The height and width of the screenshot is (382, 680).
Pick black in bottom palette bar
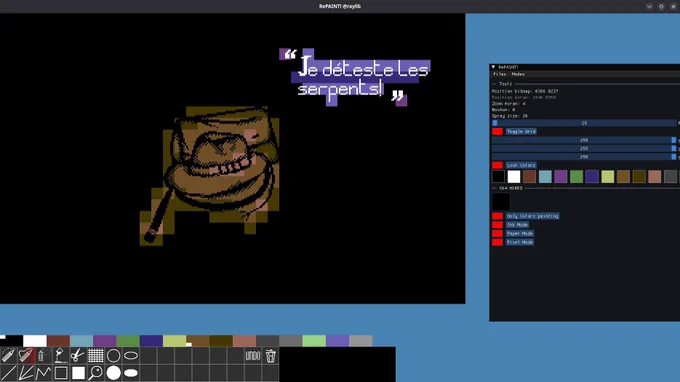(x=12, y=341)
